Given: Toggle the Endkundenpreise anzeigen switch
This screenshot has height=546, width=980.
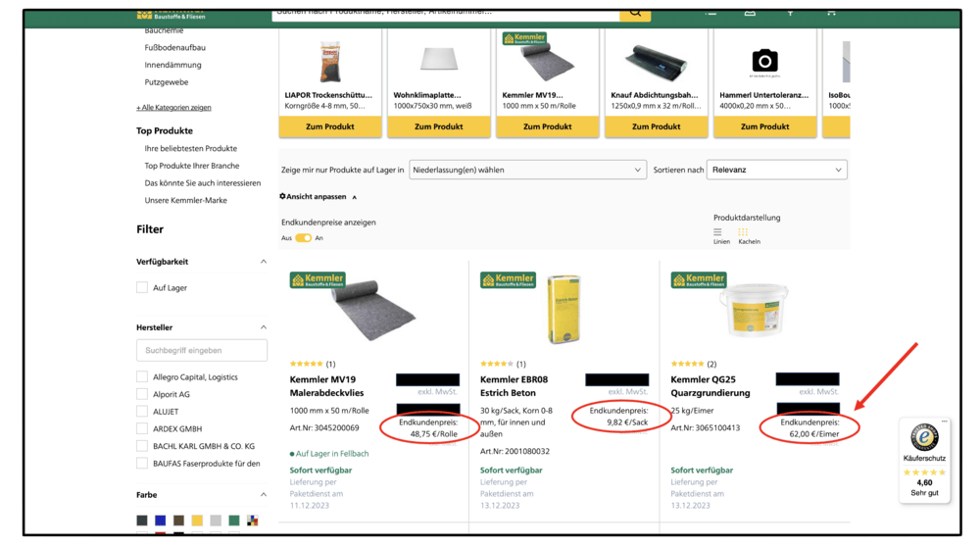Looking at the screenshot, I should coord(304,237).
